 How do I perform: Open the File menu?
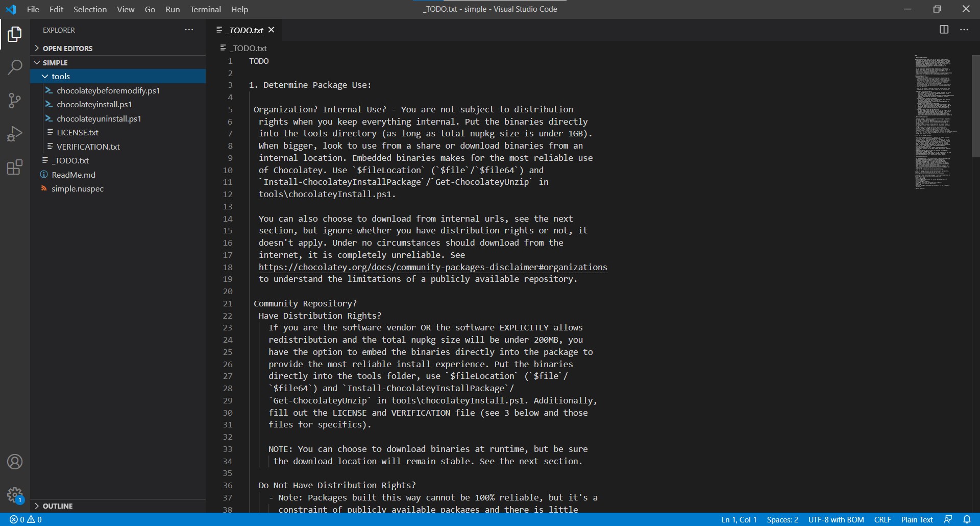pyautogui.click(x=33, y=9)
